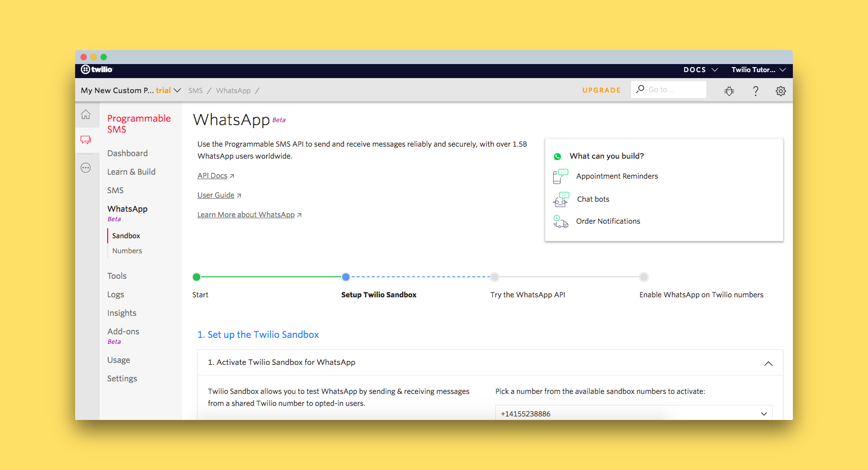Click the WhatsApp breadcrumb
Image resolution: width=868 pixels, height=470 pixels.
pos(233,91)
